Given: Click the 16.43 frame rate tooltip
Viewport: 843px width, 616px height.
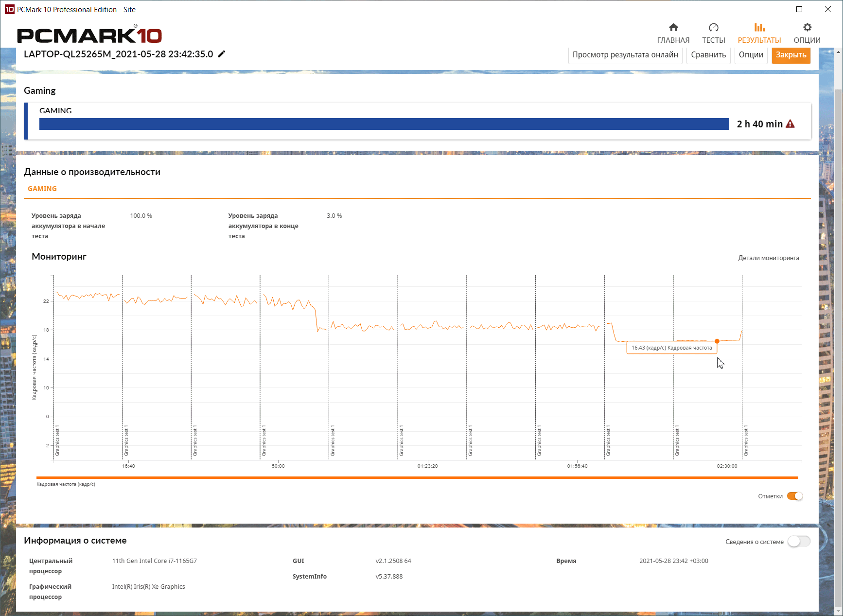Looking at the screenshot, I should coord(672,348).
